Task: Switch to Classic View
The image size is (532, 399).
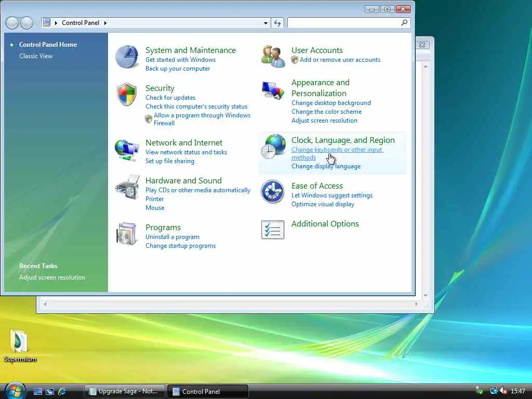Action: pyautogui.click(x=36, y=56)
